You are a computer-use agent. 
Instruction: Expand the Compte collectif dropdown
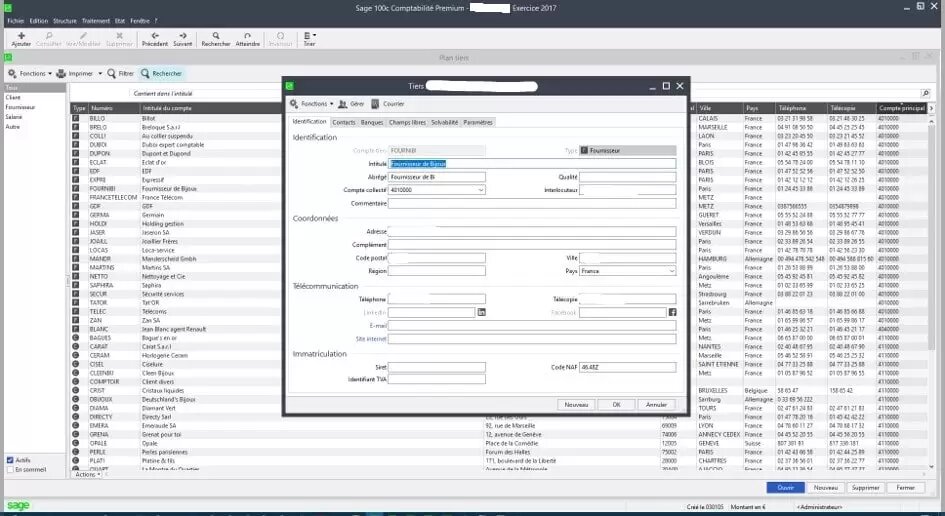point(480,190)
